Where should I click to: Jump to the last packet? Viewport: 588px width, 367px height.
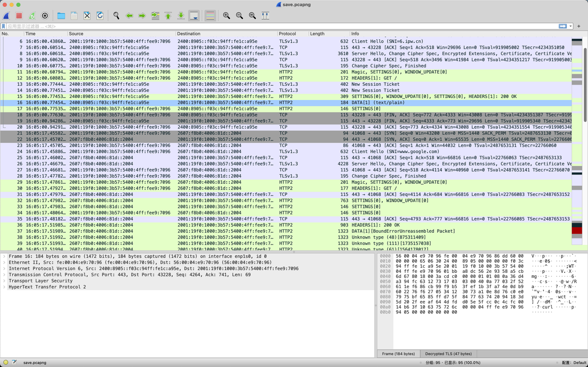[181, 16]
